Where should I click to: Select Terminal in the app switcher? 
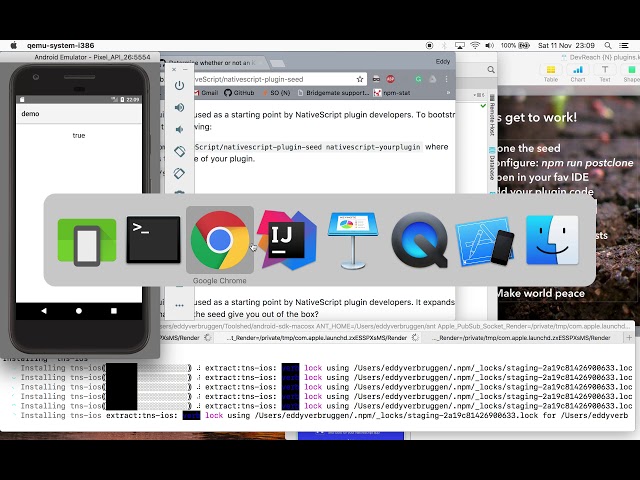(x=153, y=240)
